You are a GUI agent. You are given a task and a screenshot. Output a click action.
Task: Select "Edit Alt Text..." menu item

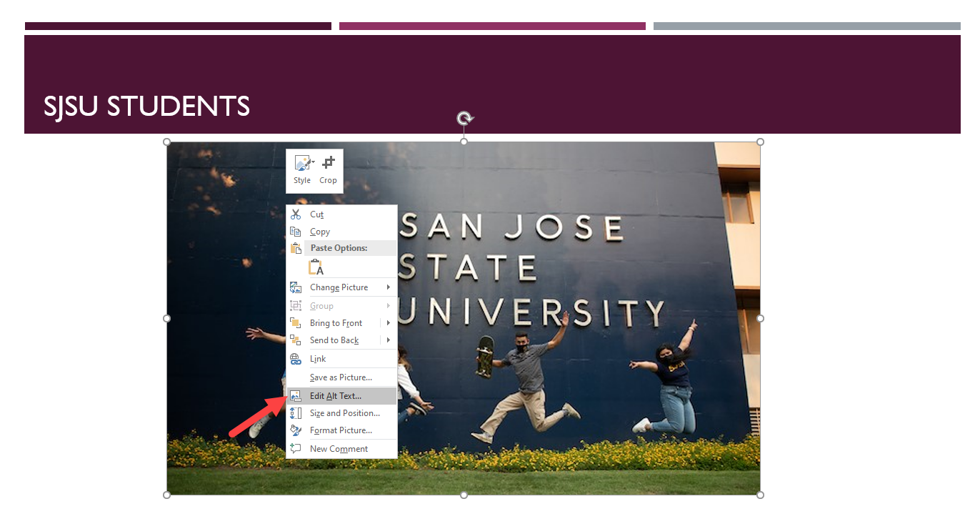[336, 395]
